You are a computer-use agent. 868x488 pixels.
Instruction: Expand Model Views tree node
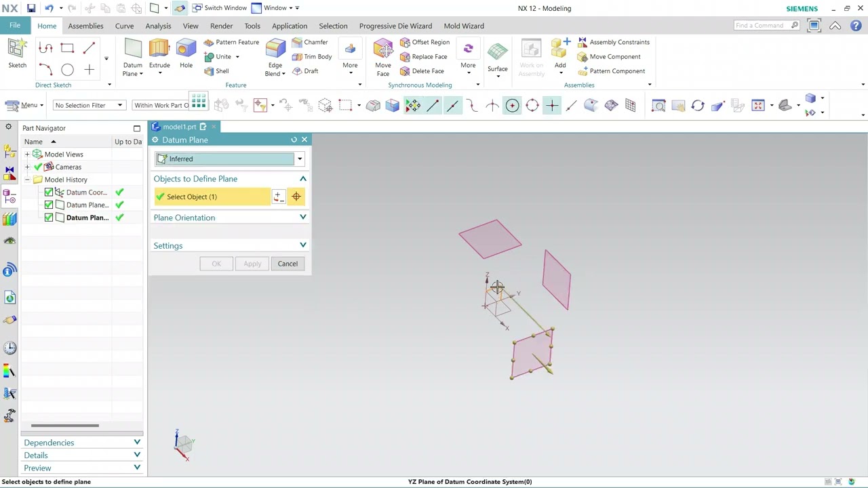pos(27,155)
